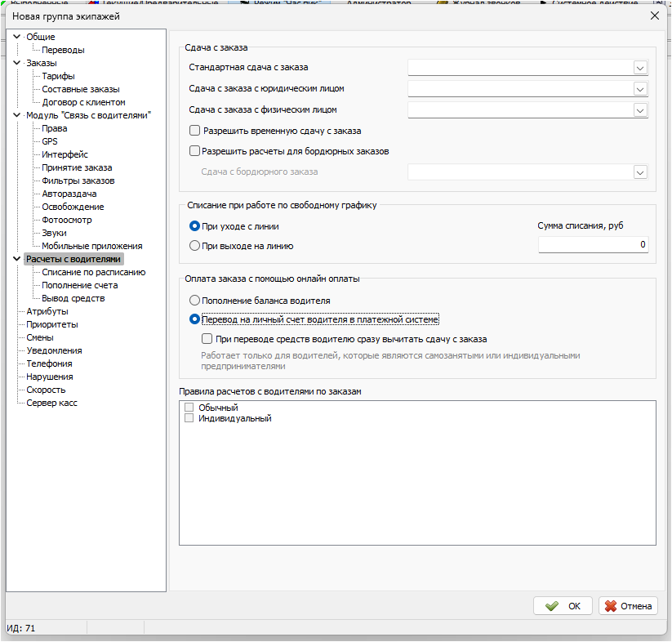672x642 pixels.
Task: Toggle Разрешить расчеты для бордюрных заказов
Action: point(194,151)
